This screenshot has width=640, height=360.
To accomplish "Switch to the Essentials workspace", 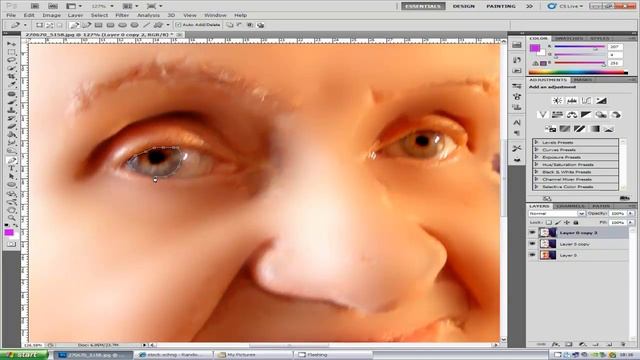I will click(x=423, y=6).
